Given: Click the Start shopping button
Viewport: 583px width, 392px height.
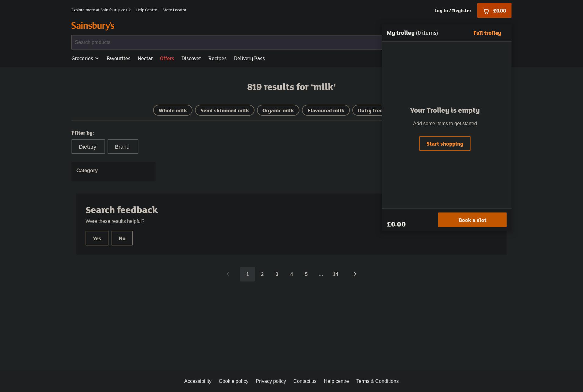Looking at the screenshot, I should [x=445, y=143].
